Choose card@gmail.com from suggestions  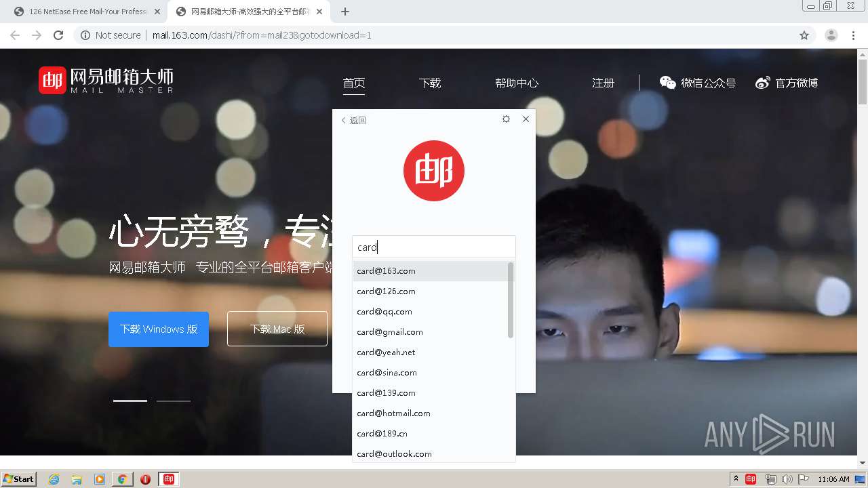tap(430, 332)
